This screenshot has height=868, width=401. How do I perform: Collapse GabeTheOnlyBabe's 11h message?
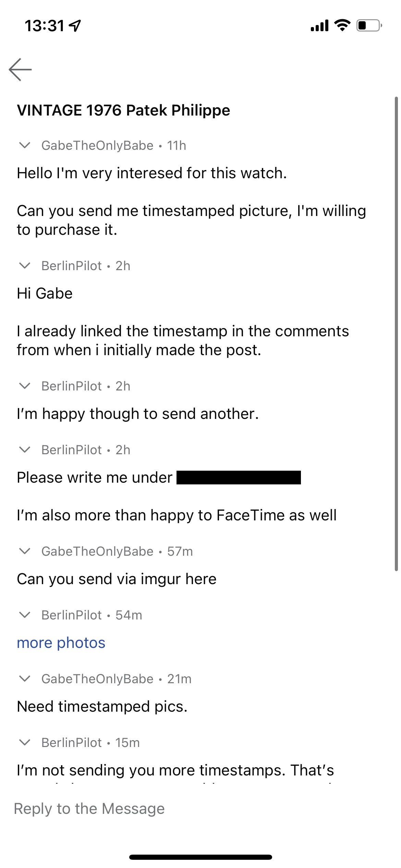tap(25, 145)
